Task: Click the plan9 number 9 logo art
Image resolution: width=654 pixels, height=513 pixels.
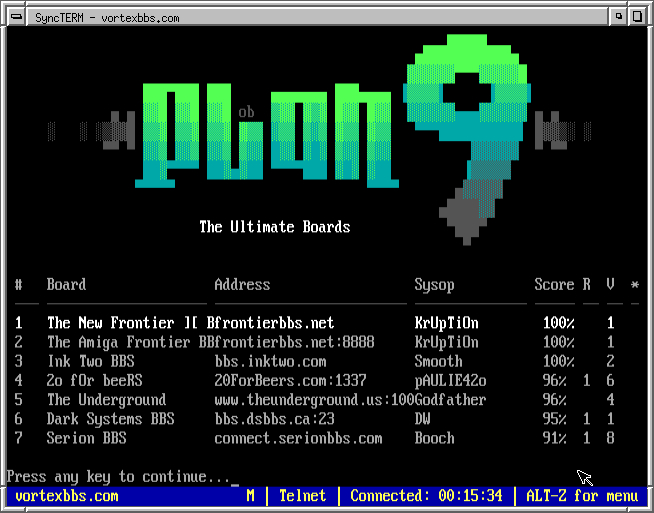Action: [466, 140]
